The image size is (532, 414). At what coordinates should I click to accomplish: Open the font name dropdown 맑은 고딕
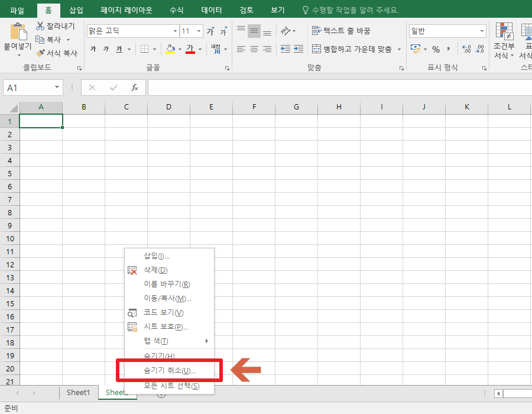pyautogui.click(x=175, y=31)
